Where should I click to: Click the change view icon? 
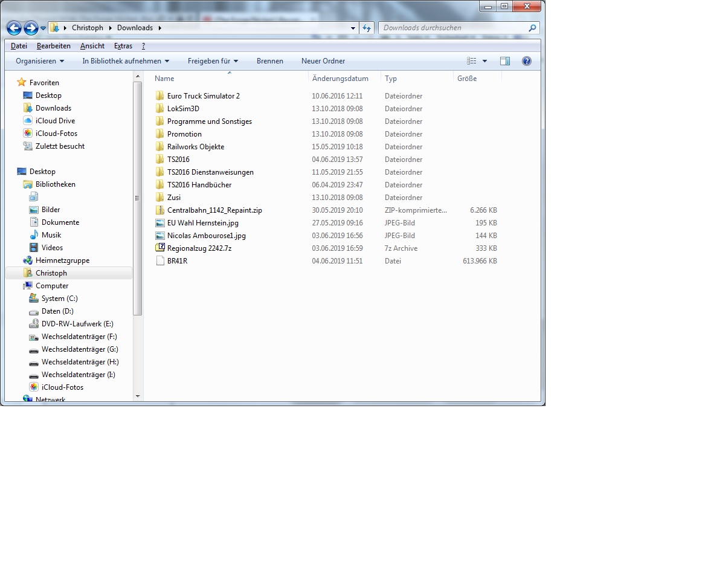point(472,61)
